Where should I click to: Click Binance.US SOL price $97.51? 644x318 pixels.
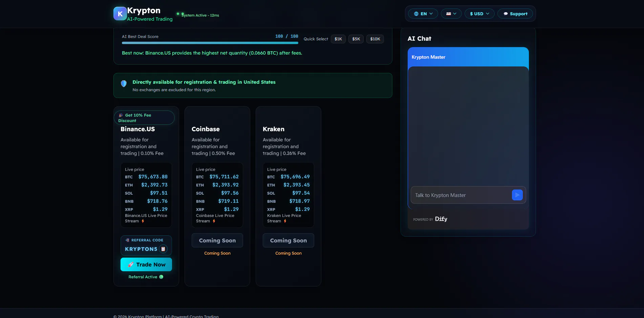point(159,193)
